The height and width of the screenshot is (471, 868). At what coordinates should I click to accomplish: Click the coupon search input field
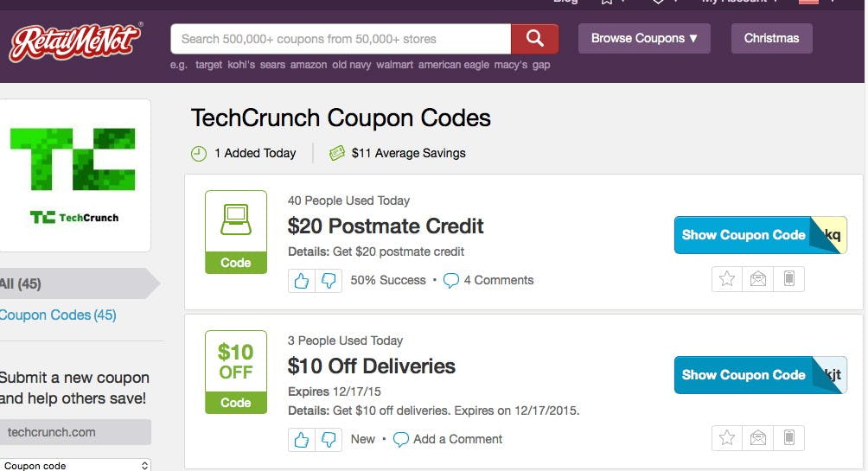tap(341, 39)
